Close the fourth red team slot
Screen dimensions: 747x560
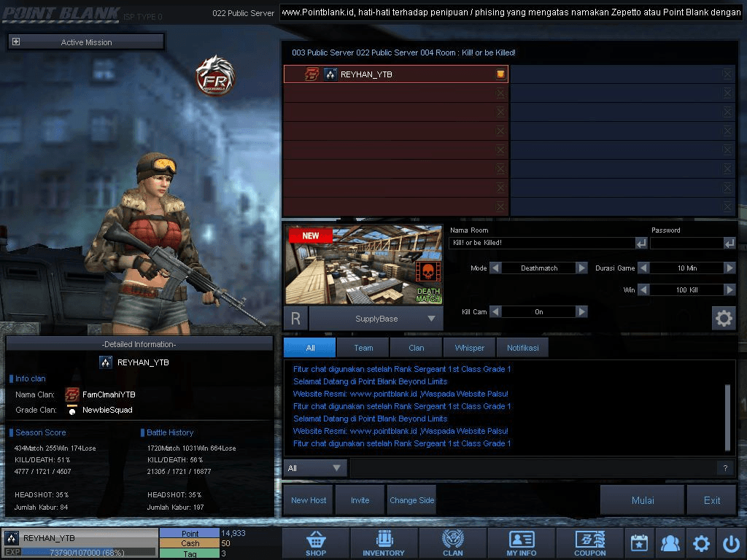(x=500, y=131)
